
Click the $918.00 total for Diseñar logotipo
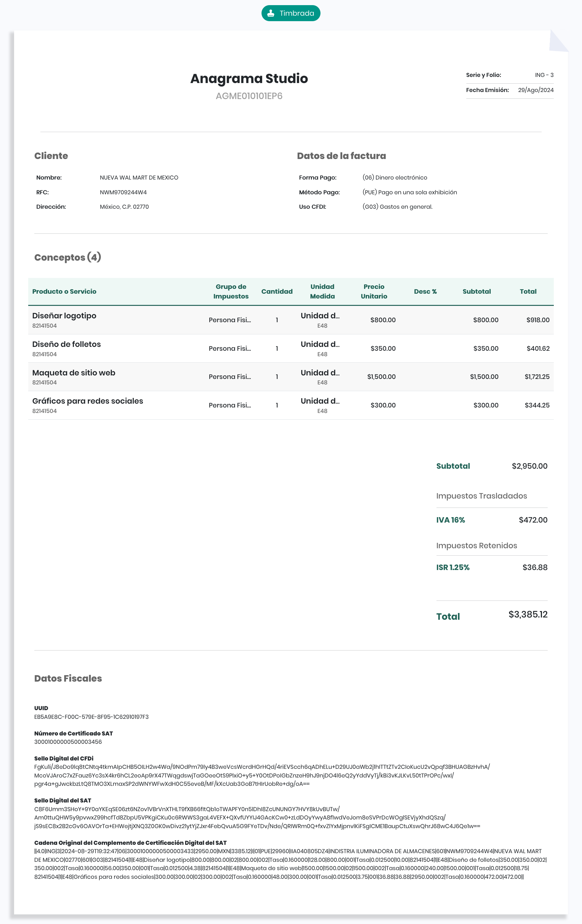538,320
